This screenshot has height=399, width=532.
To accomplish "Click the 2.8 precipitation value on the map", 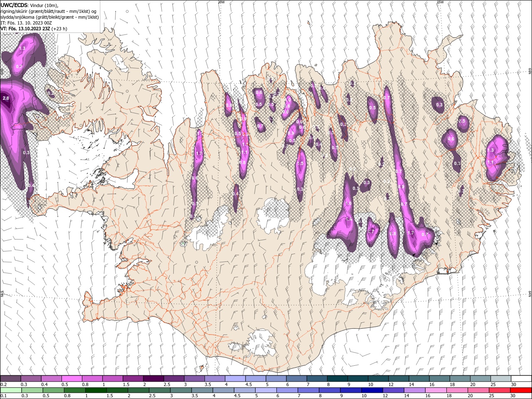I will [x=6, y=98].
